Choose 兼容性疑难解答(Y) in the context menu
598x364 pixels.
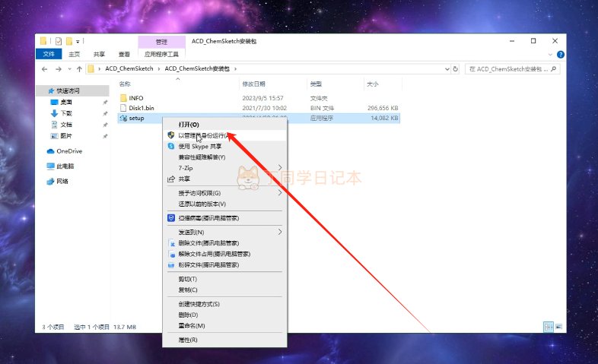pyautogui.click(x=224, y=157)
